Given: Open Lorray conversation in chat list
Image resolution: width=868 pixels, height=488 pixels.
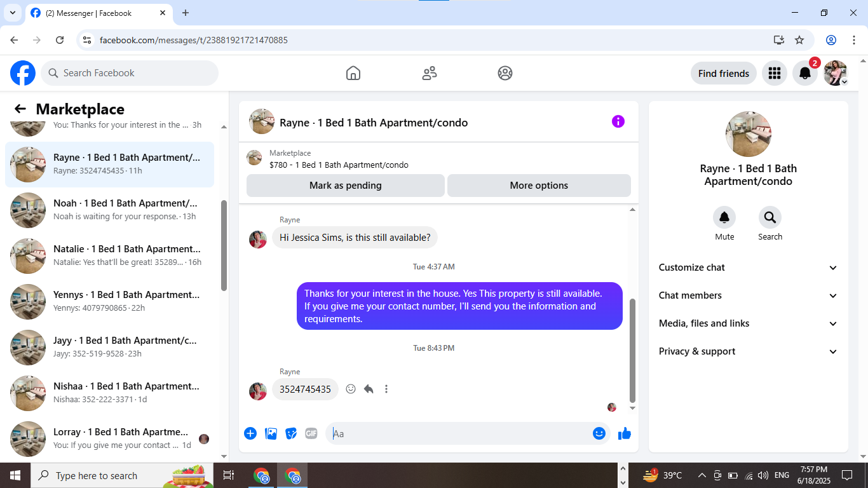Looking at the screenshot, I should coord(110,438).
